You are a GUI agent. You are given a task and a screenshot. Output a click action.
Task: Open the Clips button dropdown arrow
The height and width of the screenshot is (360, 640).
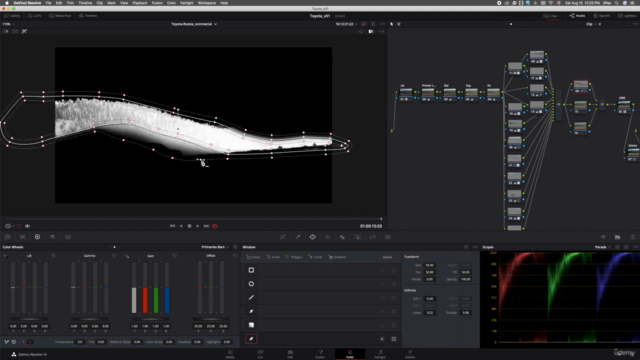point(560,16)
